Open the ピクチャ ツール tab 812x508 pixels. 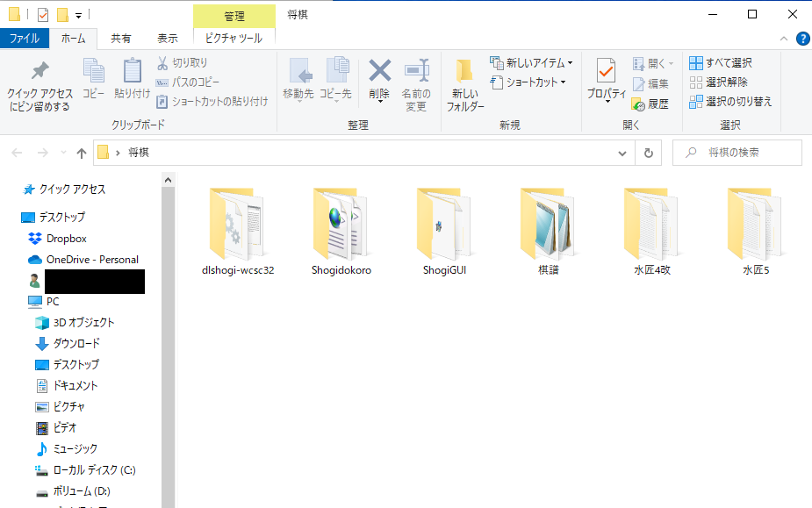(x=234, y=39)
